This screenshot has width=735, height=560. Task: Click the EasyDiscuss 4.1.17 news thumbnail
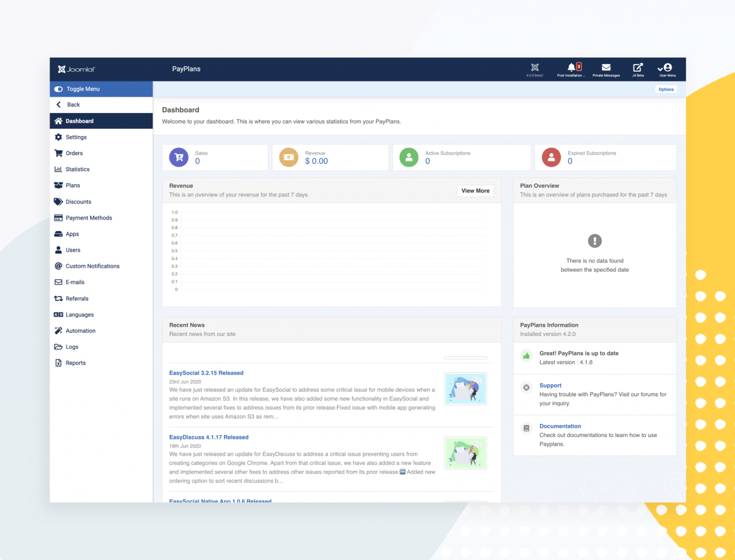tap(465, 453)
